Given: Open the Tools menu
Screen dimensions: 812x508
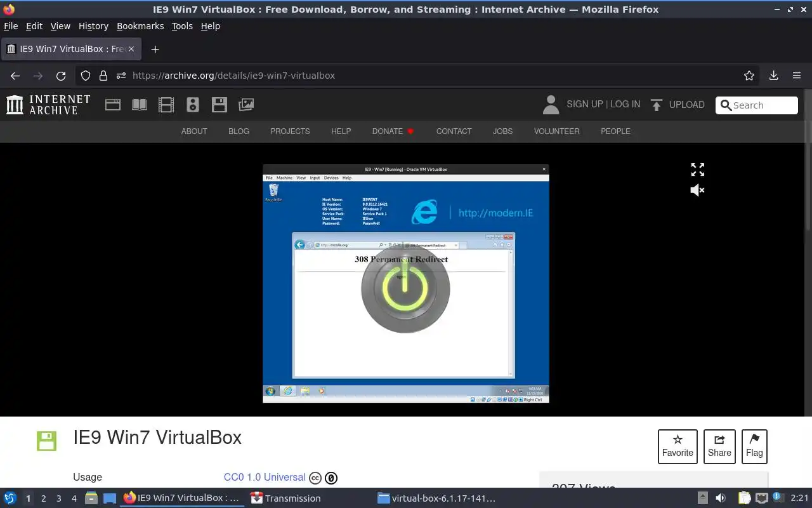Looking at the screenshot, I should pos(182,26).
